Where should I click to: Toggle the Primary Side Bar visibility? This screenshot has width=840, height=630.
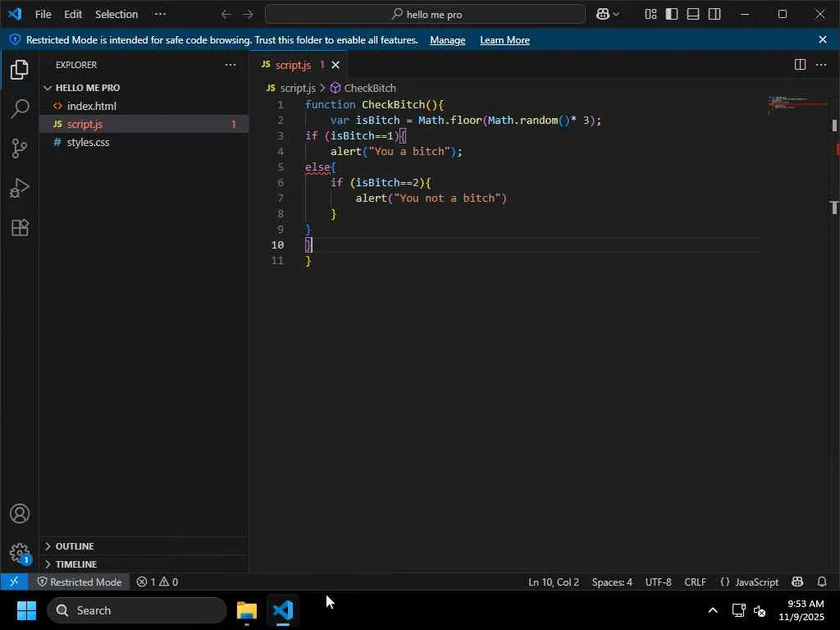[x=672, y=14]
